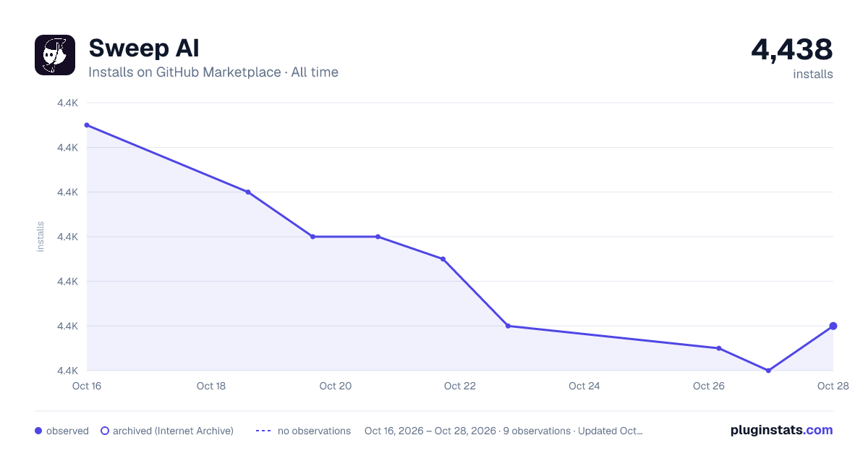Viewport: 868px width, 456px height.
Task: Click the 'Oct 26' x-axis label
Action: 709,386
